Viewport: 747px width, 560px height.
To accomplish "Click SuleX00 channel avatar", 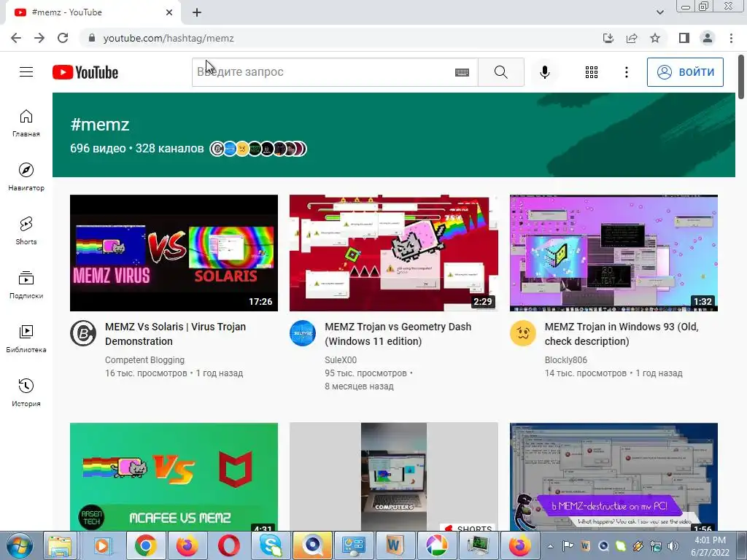I will click(303, 333).
